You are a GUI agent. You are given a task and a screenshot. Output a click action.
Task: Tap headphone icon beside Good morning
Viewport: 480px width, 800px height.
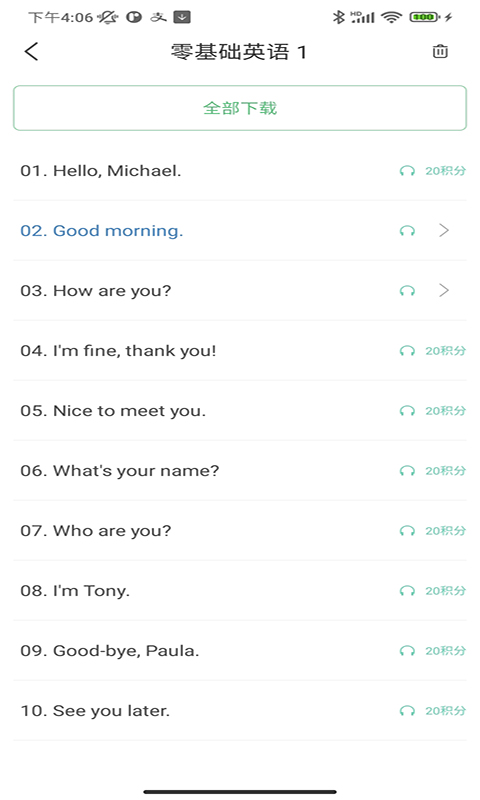click(407, 231)
